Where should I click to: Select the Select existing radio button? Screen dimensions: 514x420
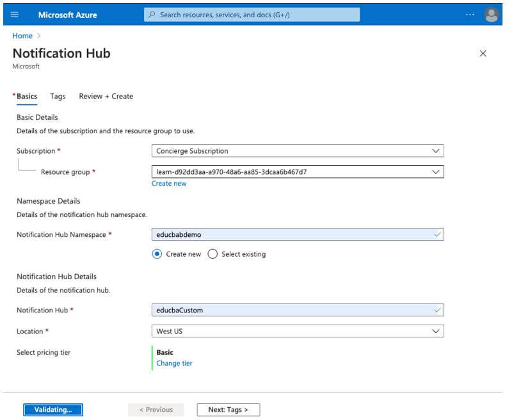[213, 254]
